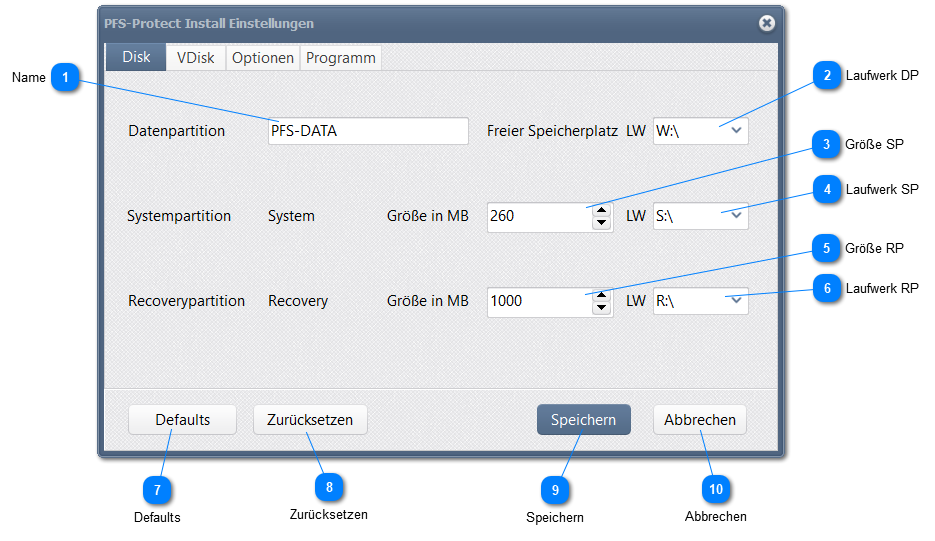This screenshot has height=541, width=935.
Task: Click callout marker number 1 for Name
Action: click(65, 77)
